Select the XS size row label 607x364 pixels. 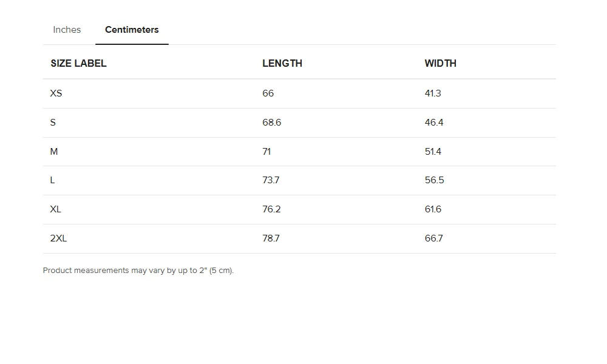click(56, 93)
